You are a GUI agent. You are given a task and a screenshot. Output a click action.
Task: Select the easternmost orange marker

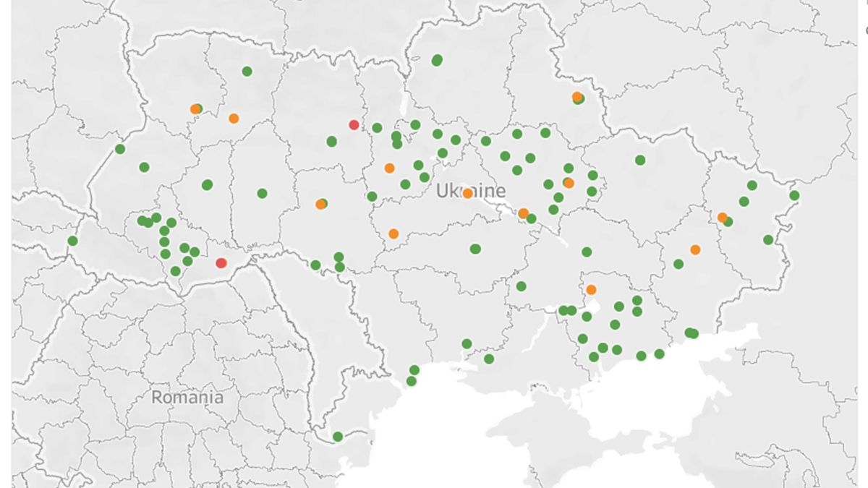point(722,216)
